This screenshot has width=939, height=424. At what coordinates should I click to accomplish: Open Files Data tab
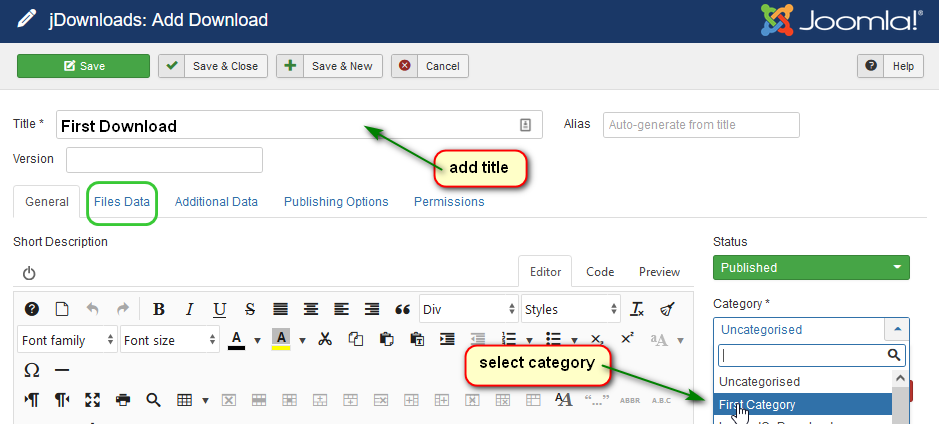tap(122, 202)
